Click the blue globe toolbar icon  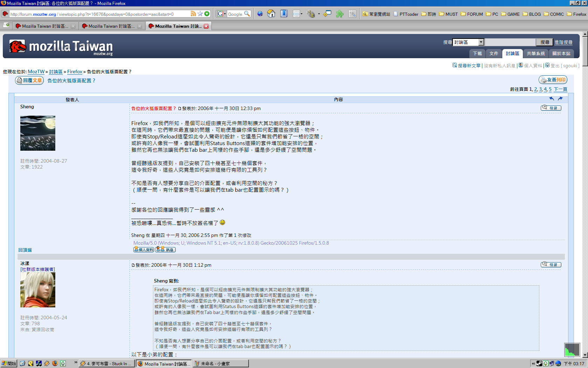click(260, 14)
